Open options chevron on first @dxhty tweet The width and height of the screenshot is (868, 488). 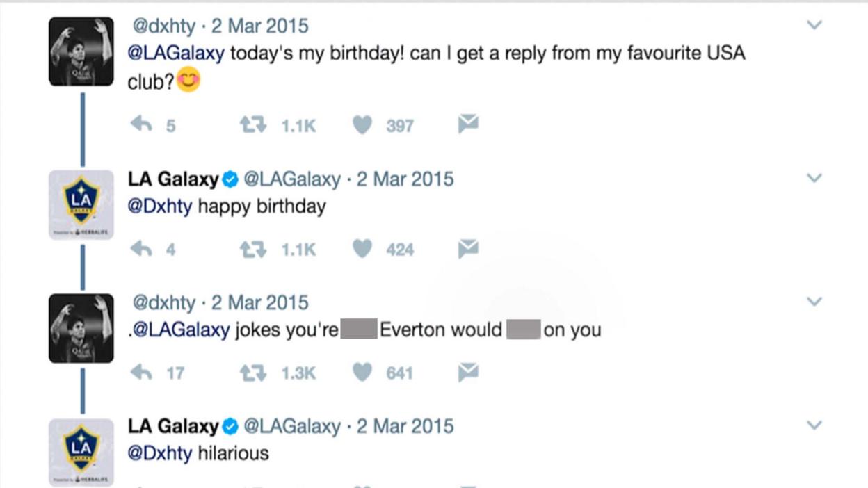(814, 25)
